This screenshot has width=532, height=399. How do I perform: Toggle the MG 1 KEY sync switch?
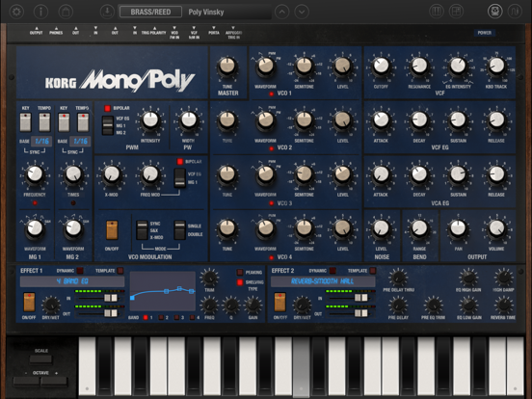click(25, 122)
